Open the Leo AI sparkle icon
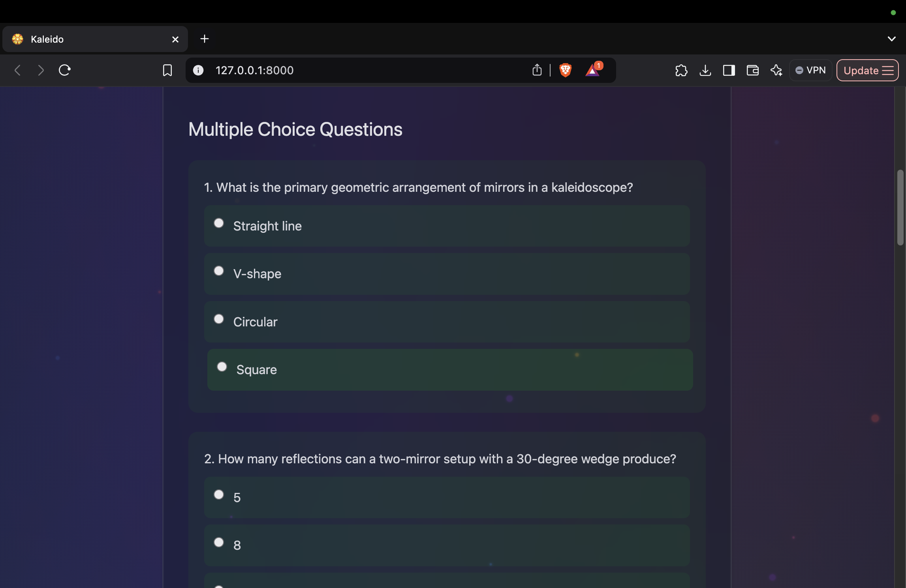The height and width of the screenshot is (588, 906). 776,70
